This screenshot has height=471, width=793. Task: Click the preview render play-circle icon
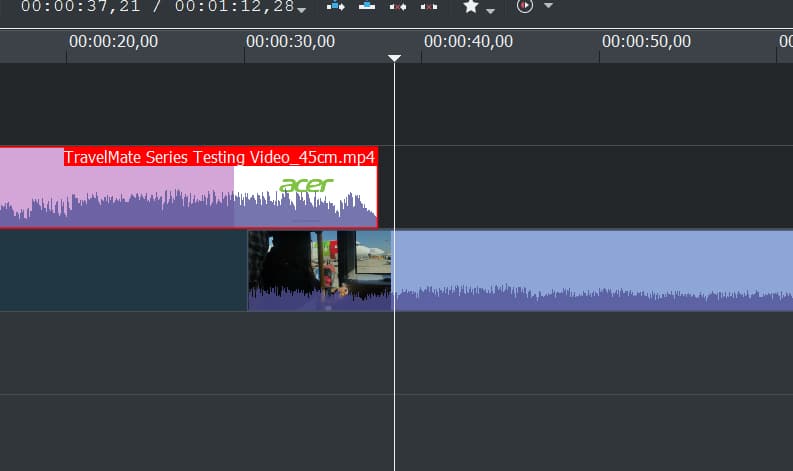pos(525,6)
